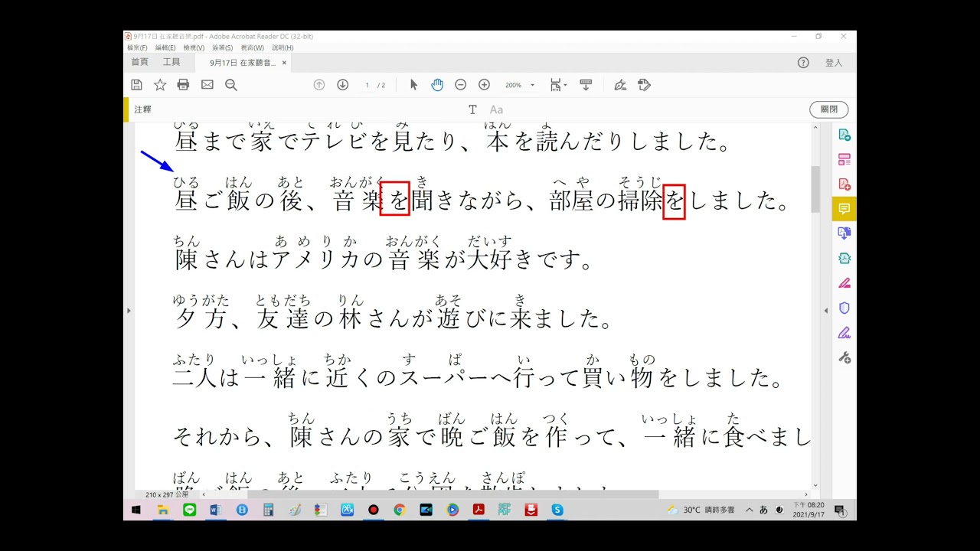Switch to the 首頁 tab
The width and height of the screenshot is (980, 551).
click(x=139, y=62)
